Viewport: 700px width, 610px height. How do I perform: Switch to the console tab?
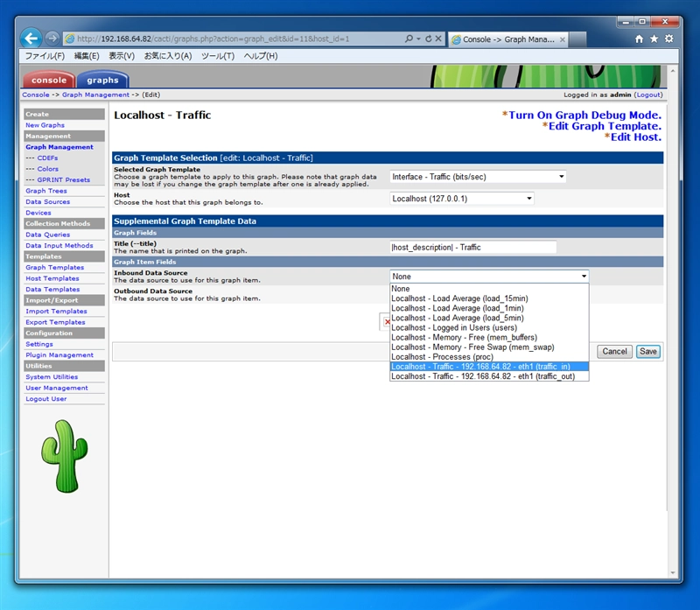pos(49,80)
